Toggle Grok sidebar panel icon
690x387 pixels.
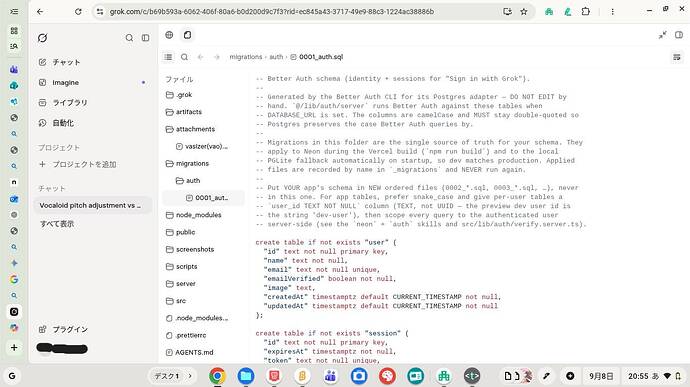click(x=145, y=38)
